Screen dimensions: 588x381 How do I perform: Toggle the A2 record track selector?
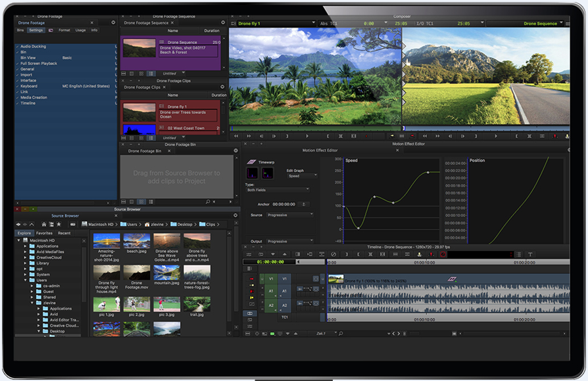pyautogui.click(x=285, y=305)
